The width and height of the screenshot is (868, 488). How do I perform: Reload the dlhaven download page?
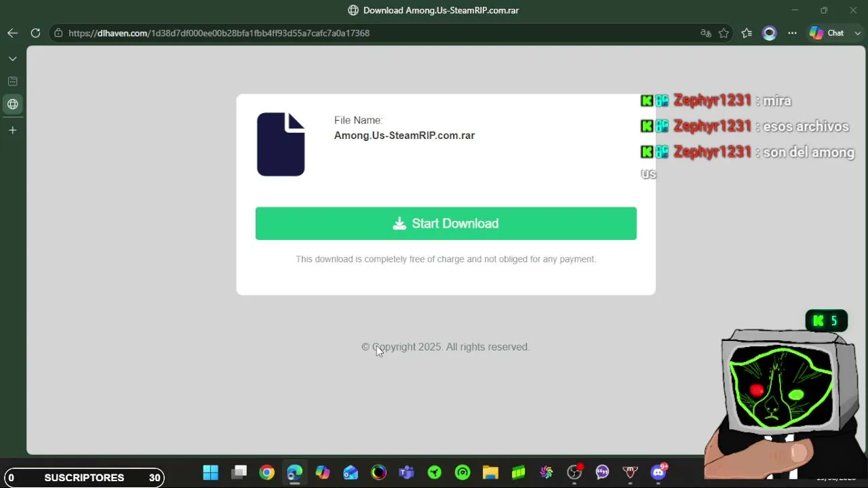(35, 33)
